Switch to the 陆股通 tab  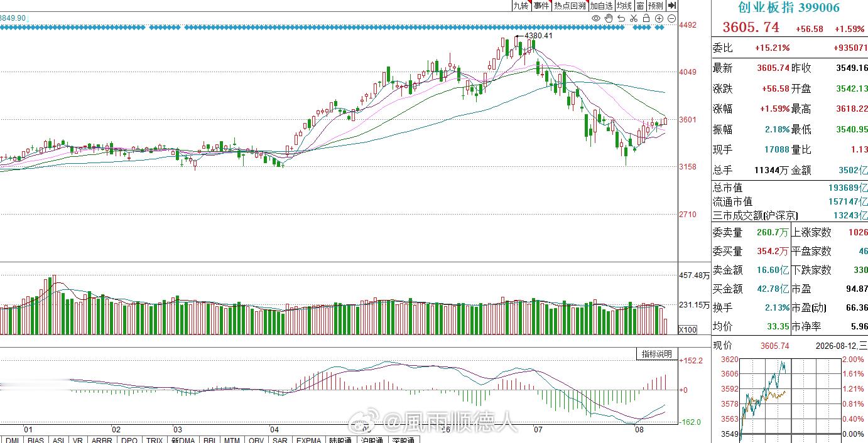[x=342, y=440]
